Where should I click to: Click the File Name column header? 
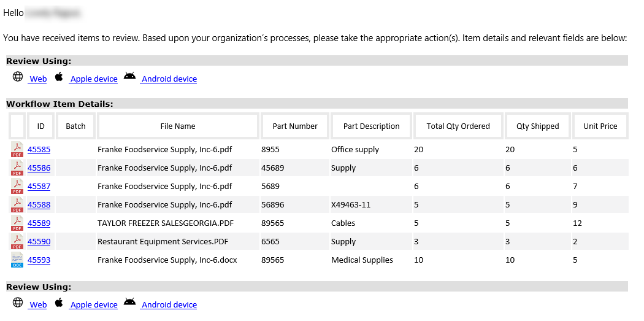tap(178, 126)
